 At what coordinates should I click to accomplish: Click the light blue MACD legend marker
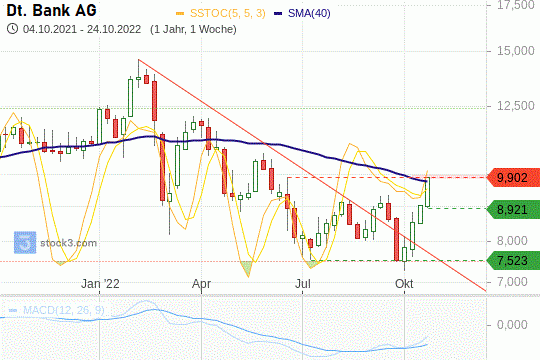(x=13, y=310)
